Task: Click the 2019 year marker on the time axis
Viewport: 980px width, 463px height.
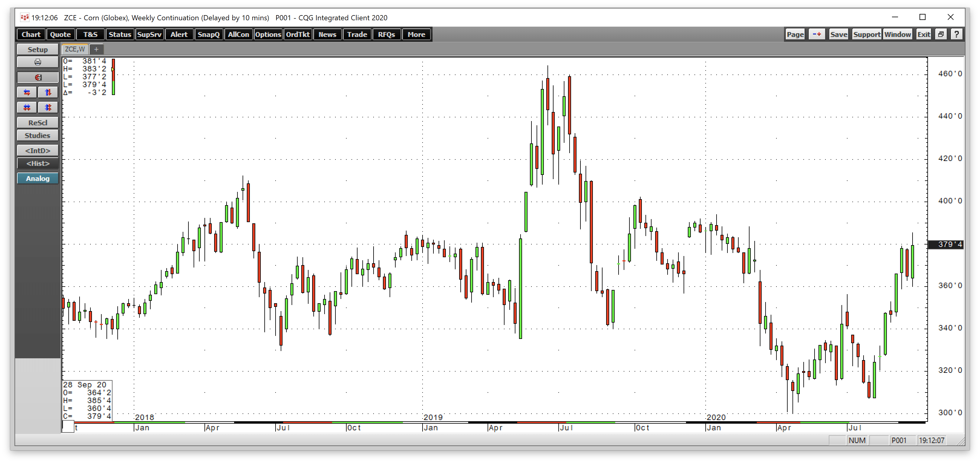Action: coord(433,417)
